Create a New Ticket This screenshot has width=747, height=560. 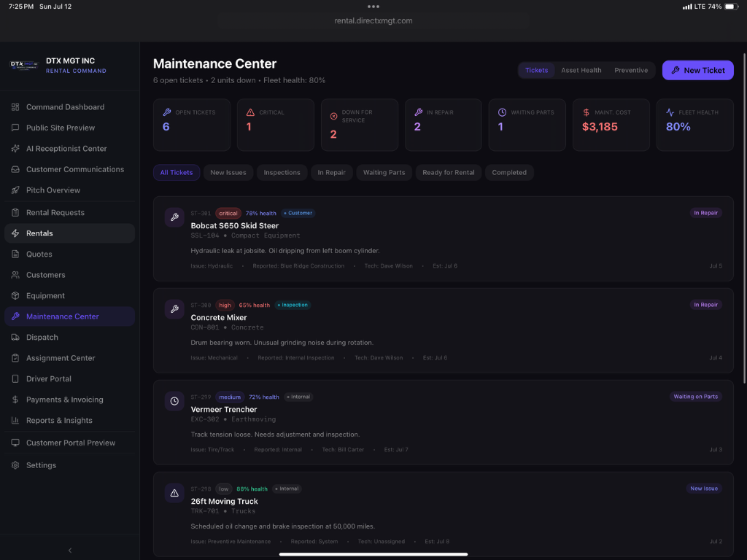pos(698,71)
